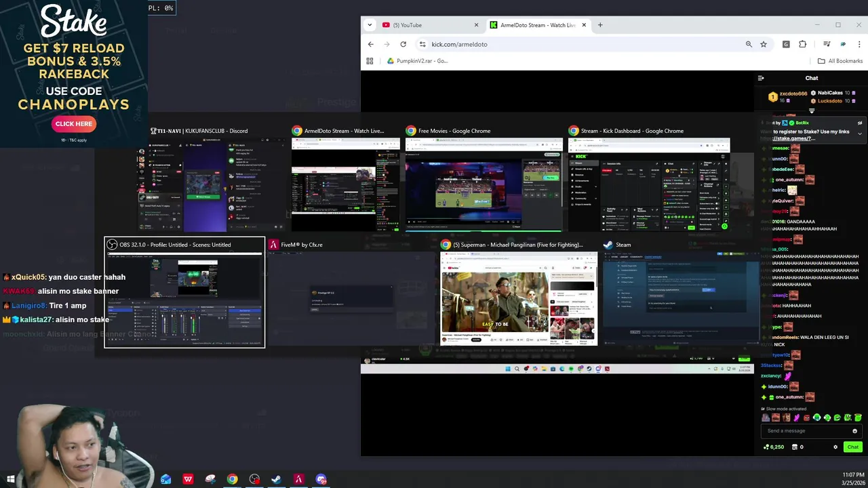Go forward in Chrome

coord(387,44)
